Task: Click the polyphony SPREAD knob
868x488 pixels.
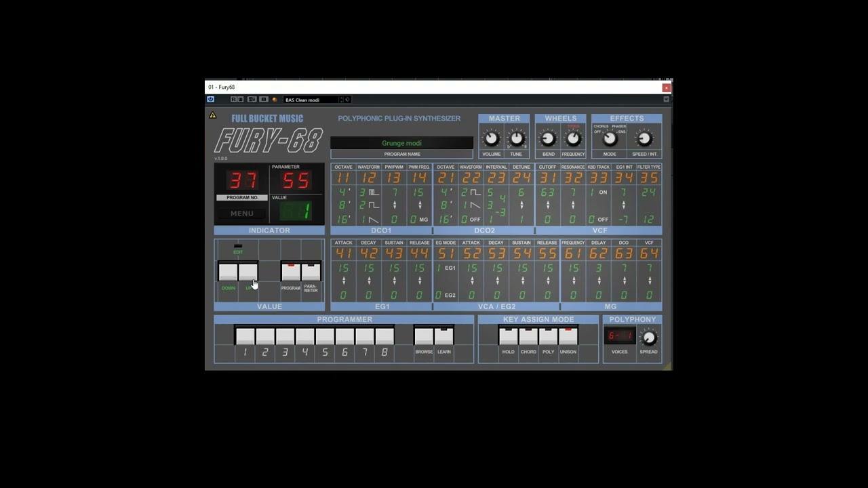Action: tap(648, 338)
